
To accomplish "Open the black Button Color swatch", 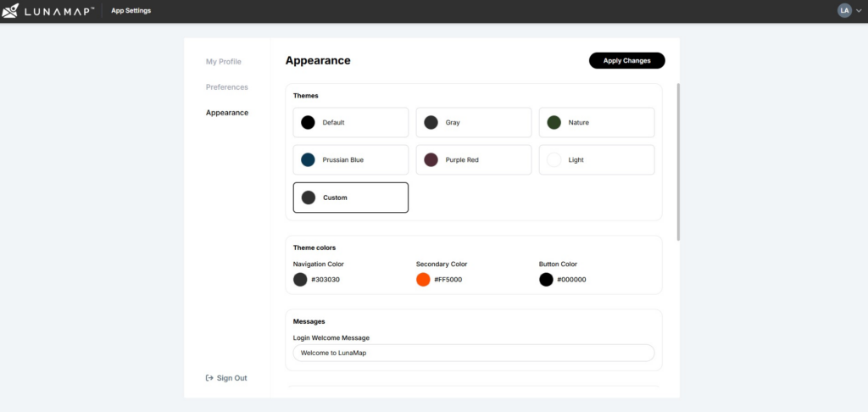I will tap(546, 280).
